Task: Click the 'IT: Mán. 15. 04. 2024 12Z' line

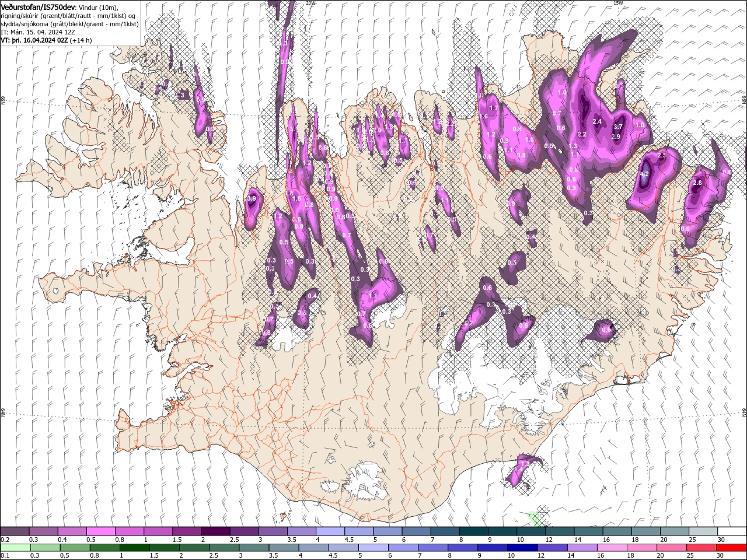Action: pyautogui.click(x=38, y=32)
